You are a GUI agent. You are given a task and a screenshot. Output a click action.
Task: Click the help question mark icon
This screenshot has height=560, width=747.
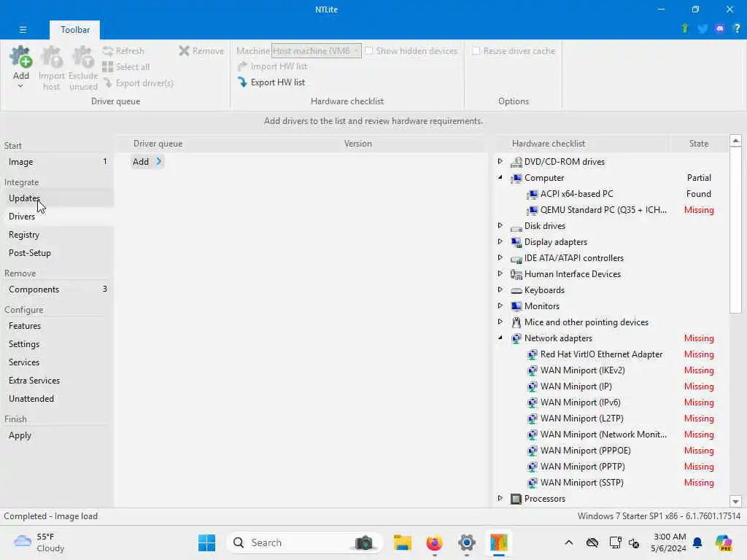tap(737, 28)
